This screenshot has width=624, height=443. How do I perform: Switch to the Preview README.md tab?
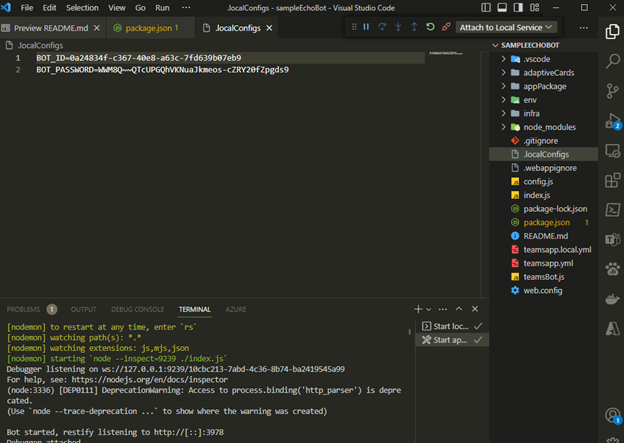tap(51, 28)
